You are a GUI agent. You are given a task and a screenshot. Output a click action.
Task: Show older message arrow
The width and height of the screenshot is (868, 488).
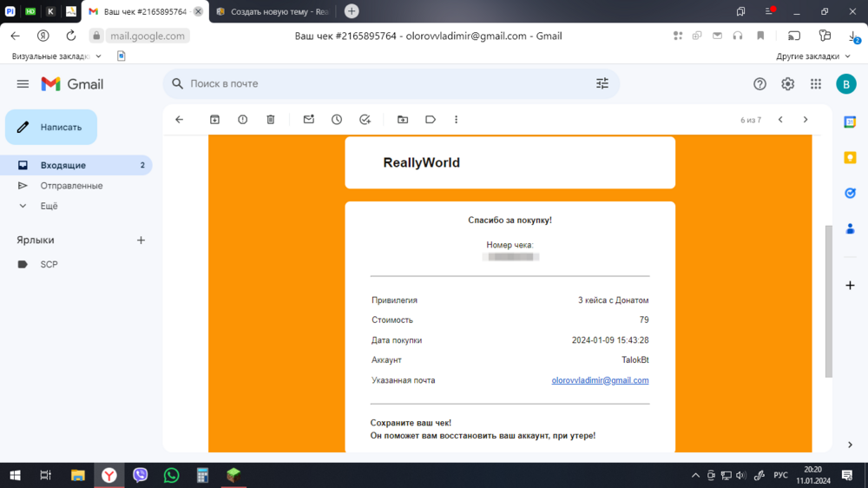click(806, 120)
